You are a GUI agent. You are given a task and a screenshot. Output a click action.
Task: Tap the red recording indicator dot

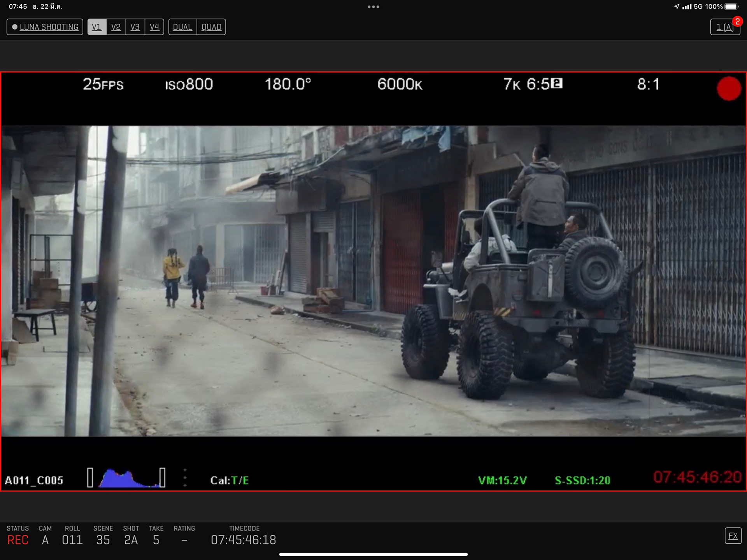click(729, 89)
